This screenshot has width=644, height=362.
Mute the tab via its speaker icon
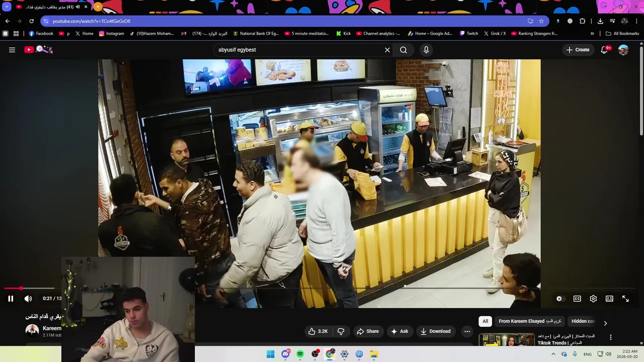coord(77,7)
